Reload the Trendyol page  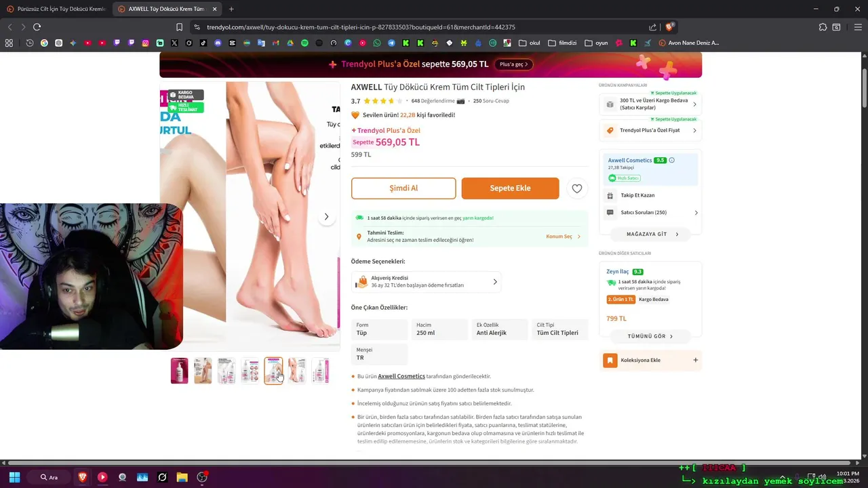click(x=37, y=27)
